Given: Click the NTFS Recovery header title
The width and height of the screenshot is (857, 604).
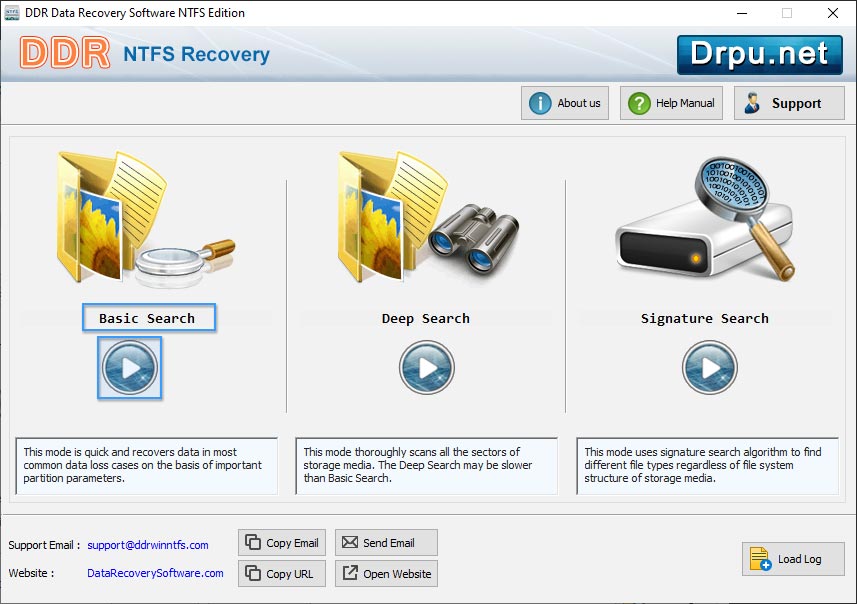Looking at the screenshot, I should point(196,54).
